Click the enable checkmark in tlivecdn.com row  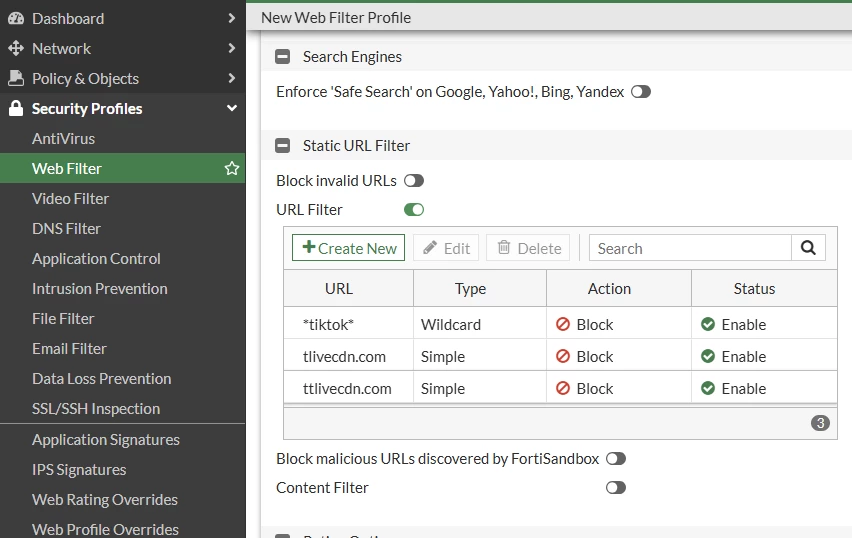point(707,356)
